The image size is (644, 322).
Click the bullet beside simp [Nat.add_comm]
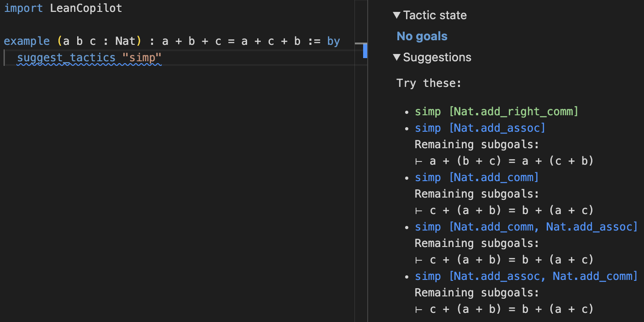click(407, 177)
